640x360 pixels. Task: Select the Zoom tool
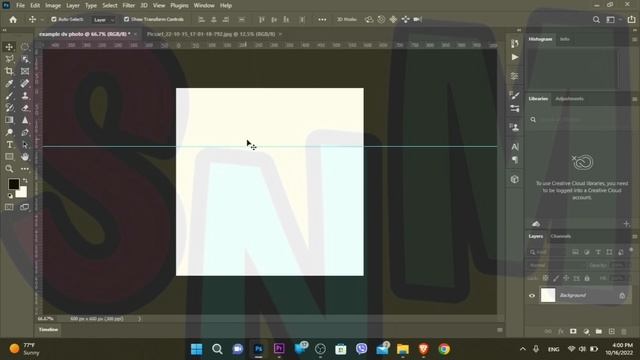coord(9,169)
